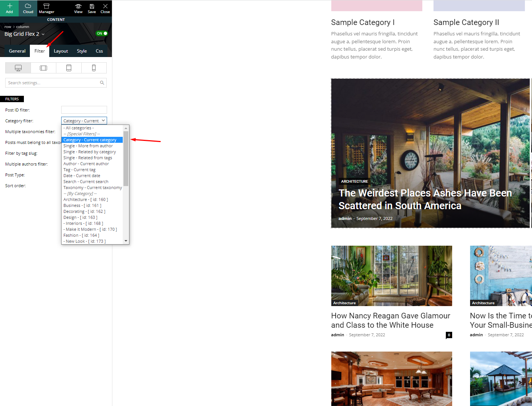The image size is (532, 406).
Task: Choose Author - Current author option
Action: [x=92, y=164]
